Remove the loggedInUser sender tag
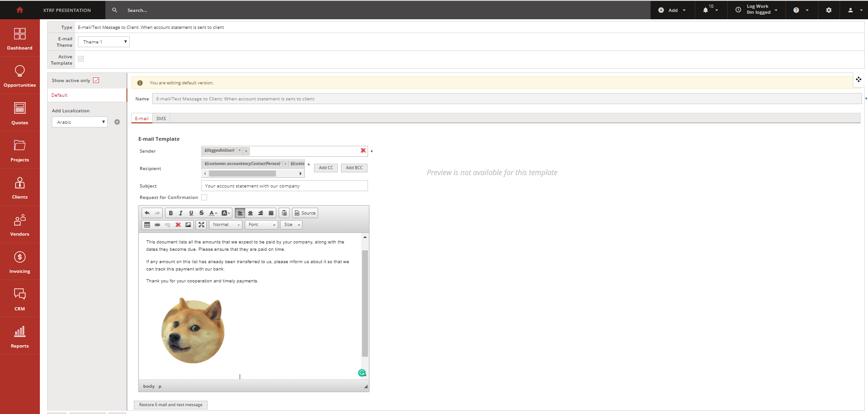868x414 pixels. pos(246,151)
